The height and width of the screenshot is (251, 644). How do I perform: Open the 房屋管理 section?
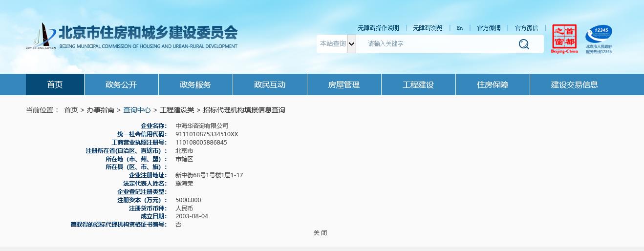coord(344,84)
